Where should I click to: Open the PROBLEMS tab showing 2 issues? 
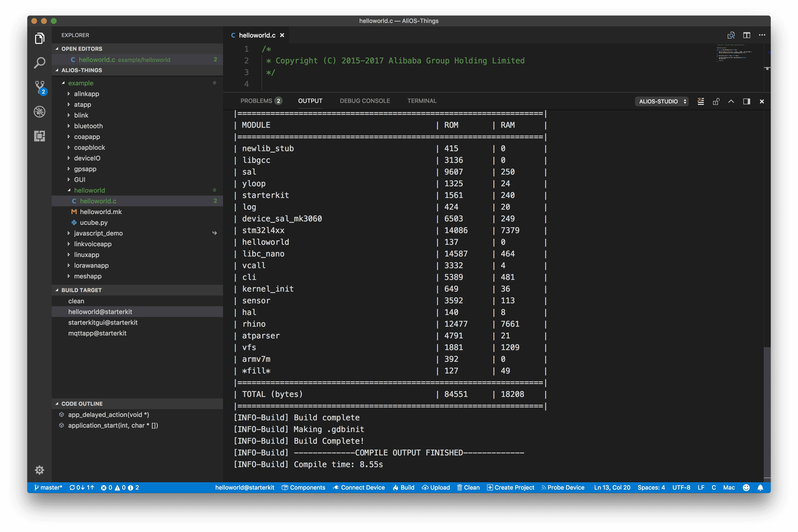pyautogui.click(x=261, y=101)
